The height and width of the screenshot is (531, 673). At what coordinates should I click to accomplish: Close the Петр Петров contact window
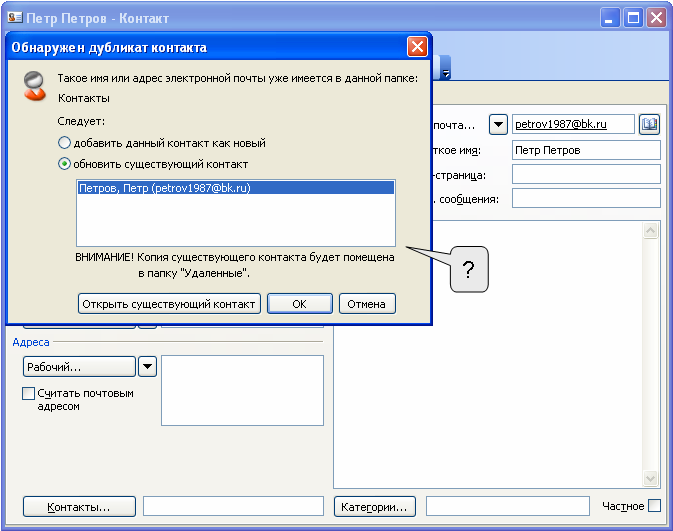click(657, 18)
